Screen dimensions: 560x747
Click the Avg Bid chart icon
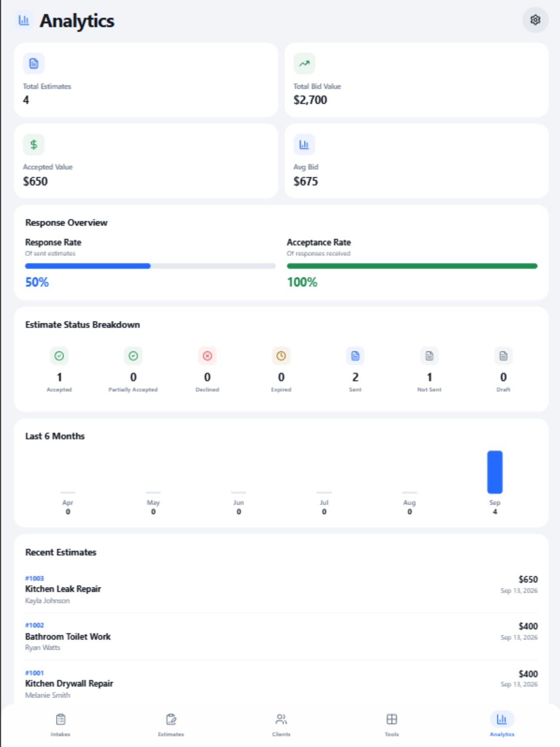click(x=304, y=145)
